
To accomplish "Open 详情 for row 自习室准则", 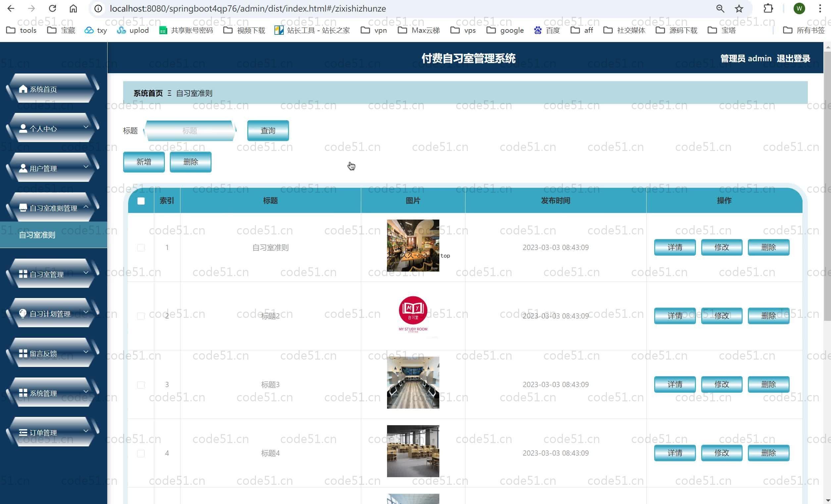I will click(x=675, y=247).
